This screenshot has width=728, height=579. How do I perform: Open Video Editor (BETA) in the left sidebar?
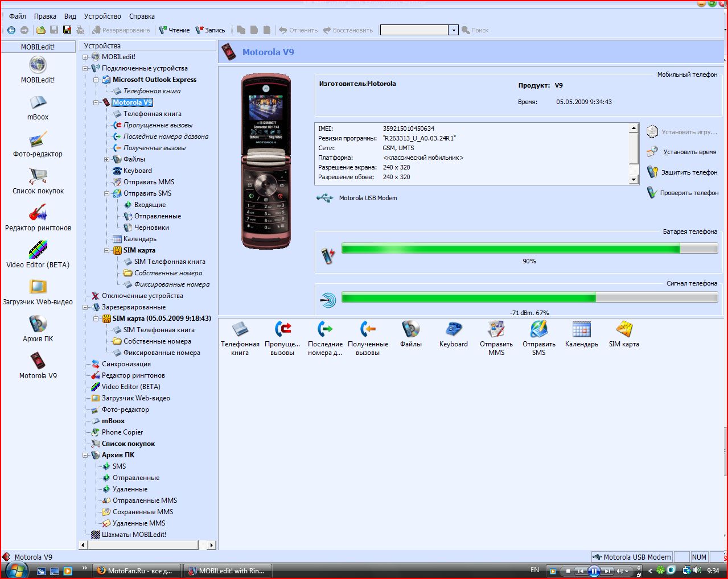[38, 250]
